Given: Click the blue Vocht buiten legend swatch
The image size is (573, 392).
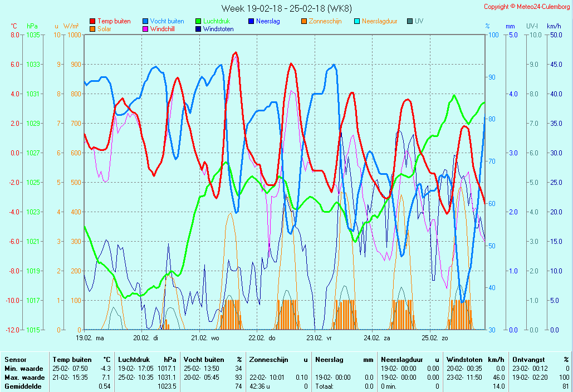Looking at the screenshot, I should point(145,21).
